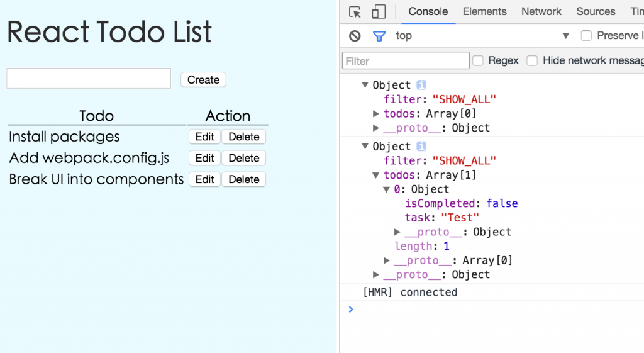Click the info badge beside first Object
Image resolution: width=644 pixels, height=353 pixels.
coord(421,85)
